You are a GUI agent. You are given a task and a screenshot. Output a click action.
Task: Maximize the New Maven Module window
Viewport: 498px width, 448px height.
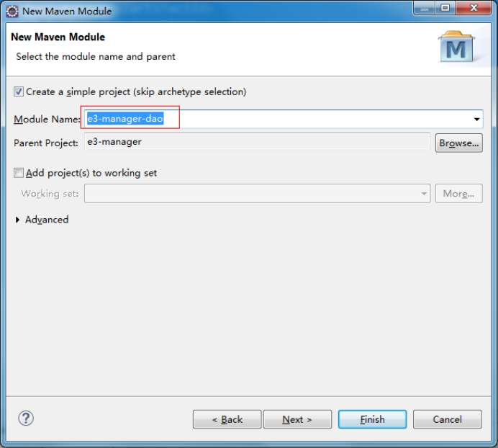click(x=445, y=8)
